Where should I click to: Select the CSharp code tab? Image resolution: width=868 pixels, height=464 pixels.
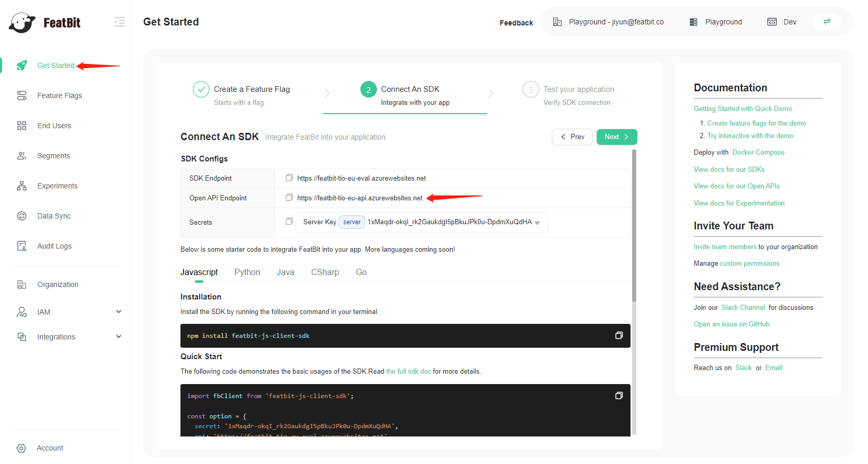click(325, 272)
